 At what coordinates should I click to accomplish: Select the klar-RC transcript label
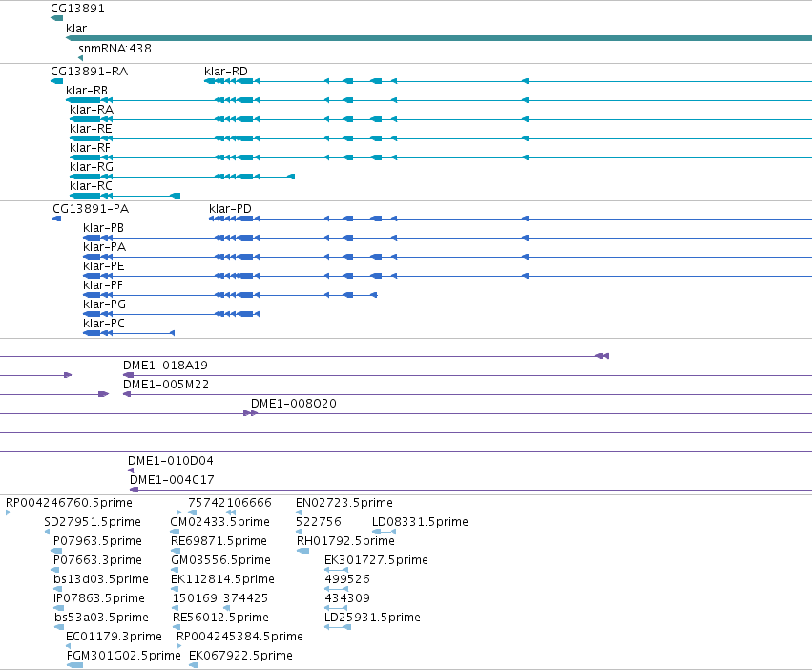click(x=91, y=186)
